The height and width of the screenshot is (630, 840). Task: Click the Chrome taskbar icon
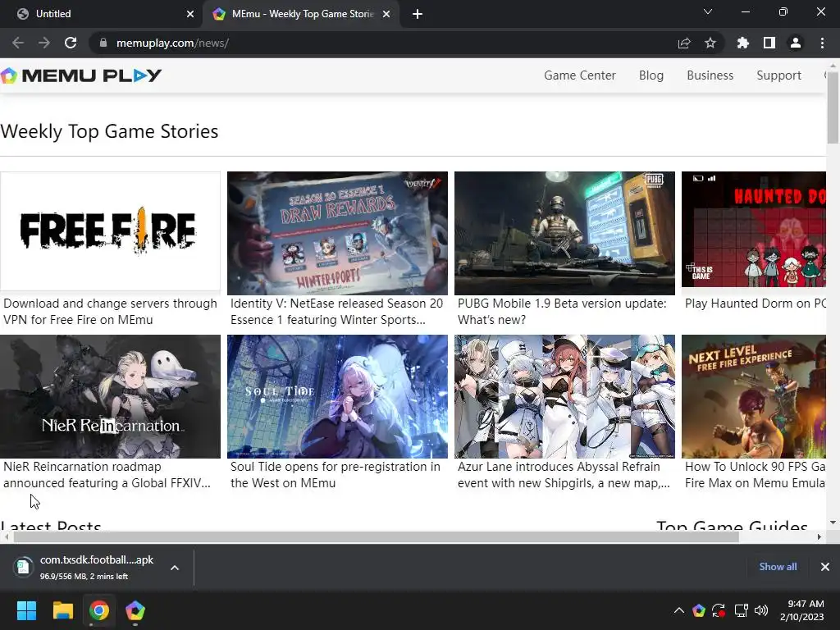pos(99,610)
